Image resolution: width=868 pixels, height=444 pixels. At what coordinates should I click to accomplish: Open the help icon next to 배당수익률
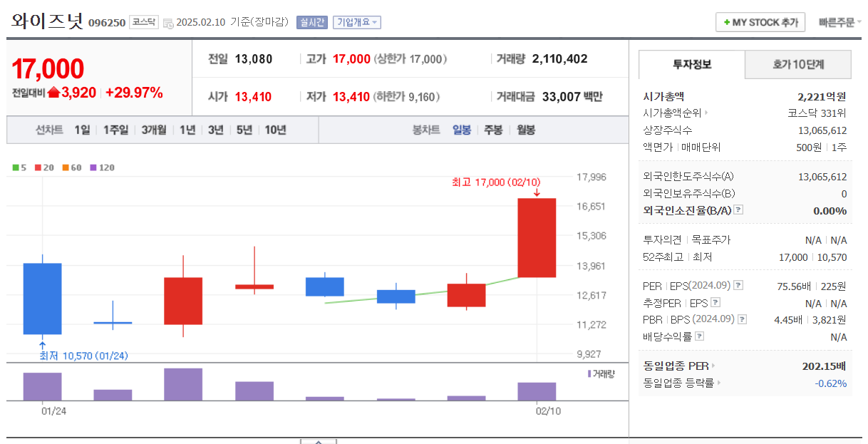click(699, 336)
